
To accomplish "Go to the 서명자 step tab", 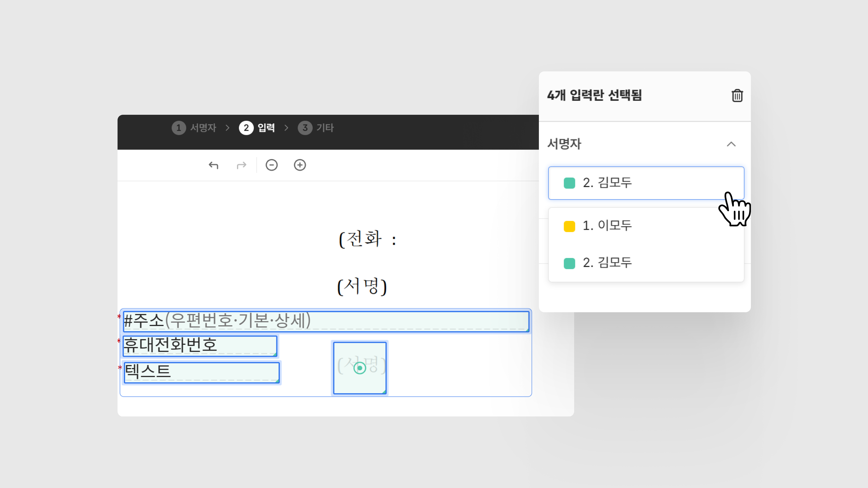I will (203, 128).
